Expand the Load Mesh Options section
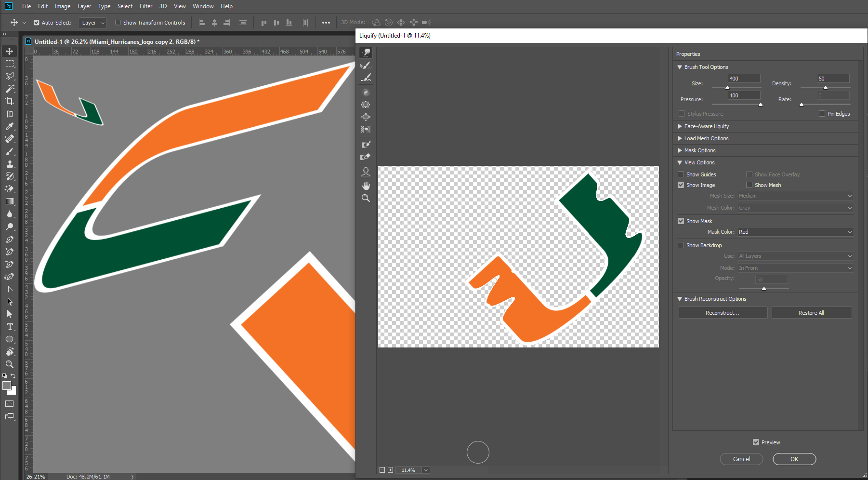This screenshot has width=868, height=480. [680, 138]
